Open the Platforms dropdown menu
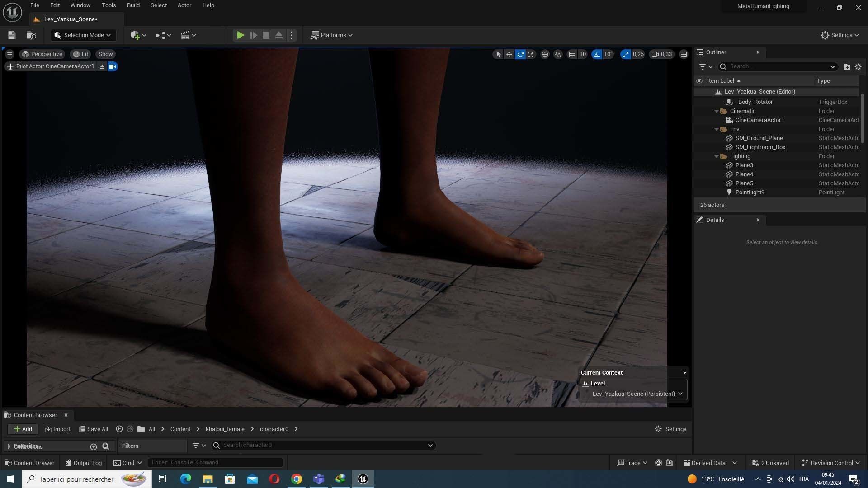868x488 pixels. [332, 35]
